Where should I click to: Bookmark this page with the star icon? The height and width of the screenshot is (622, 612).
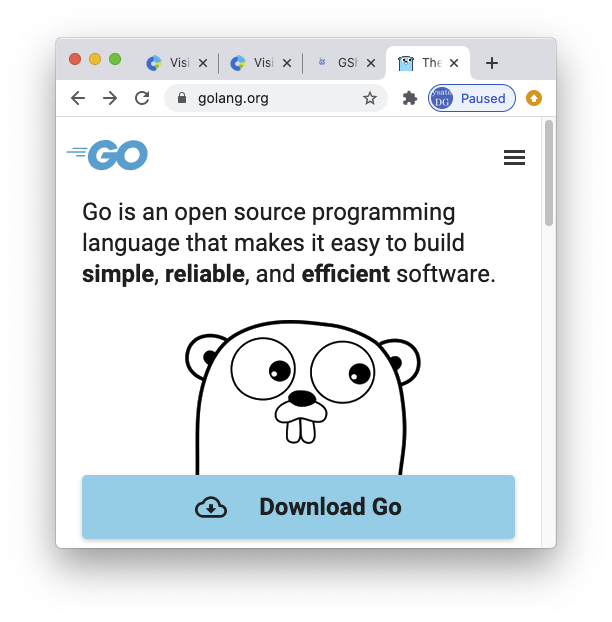coord(370,98)
